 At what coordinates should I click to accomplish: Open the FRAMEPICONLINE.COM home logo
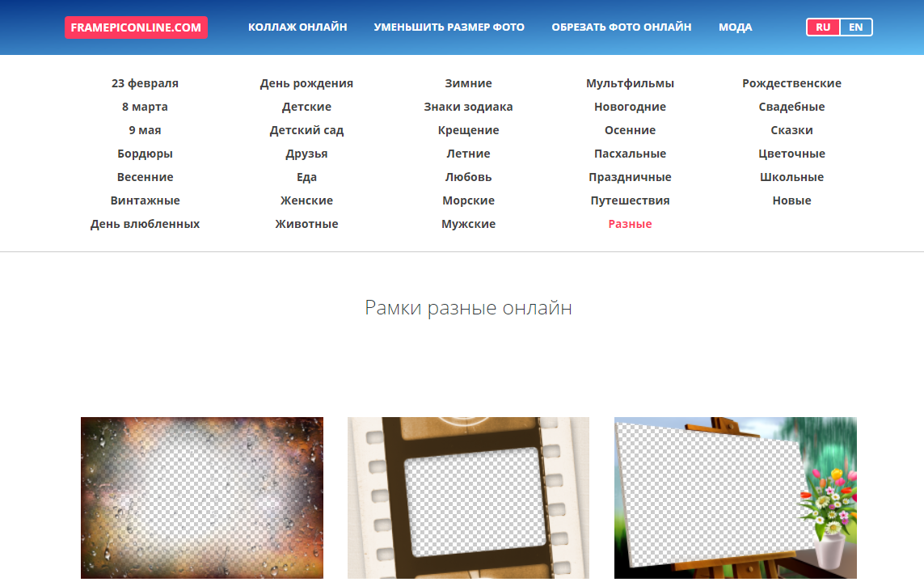[136, 27]
